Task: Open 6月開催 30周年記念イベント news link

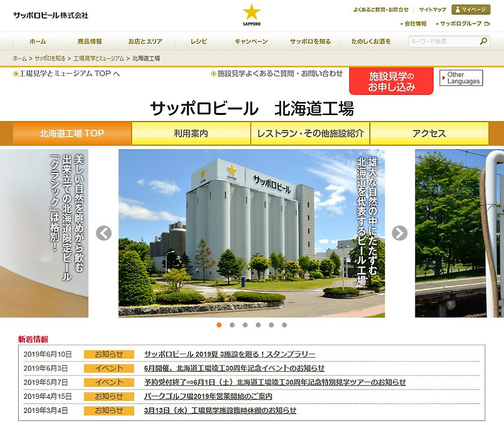Action: click(x=235, y=368)
